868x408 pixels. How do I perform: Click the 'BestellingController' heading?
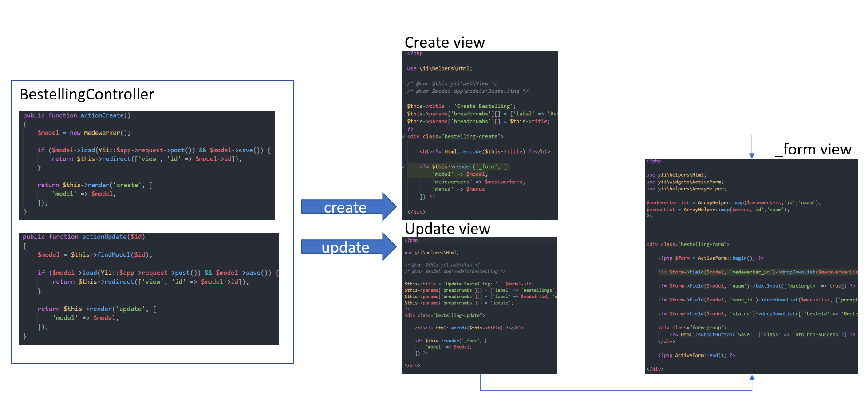[87, 95]
